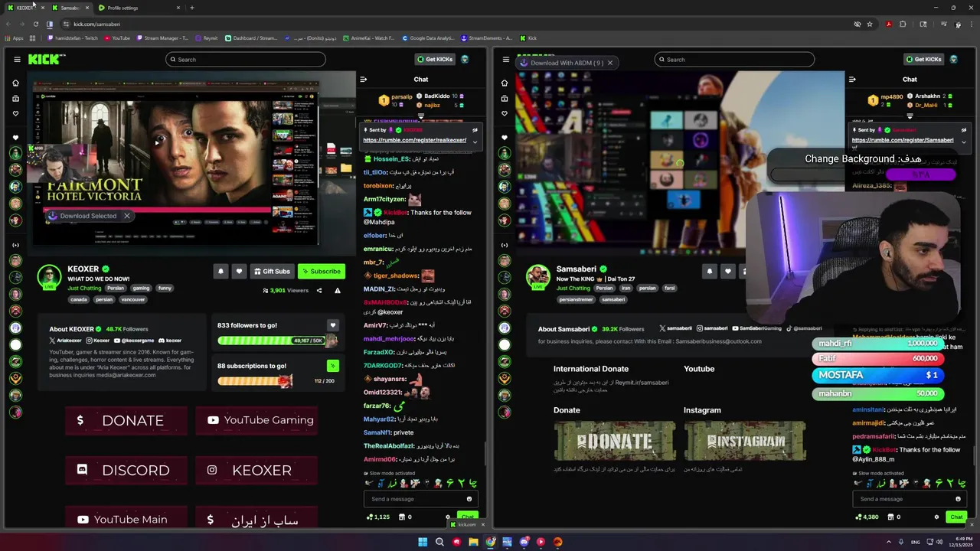Click Gift Subs on KEOXER channel
Viewport: 980px width, 551px height.
pos(272,271)
